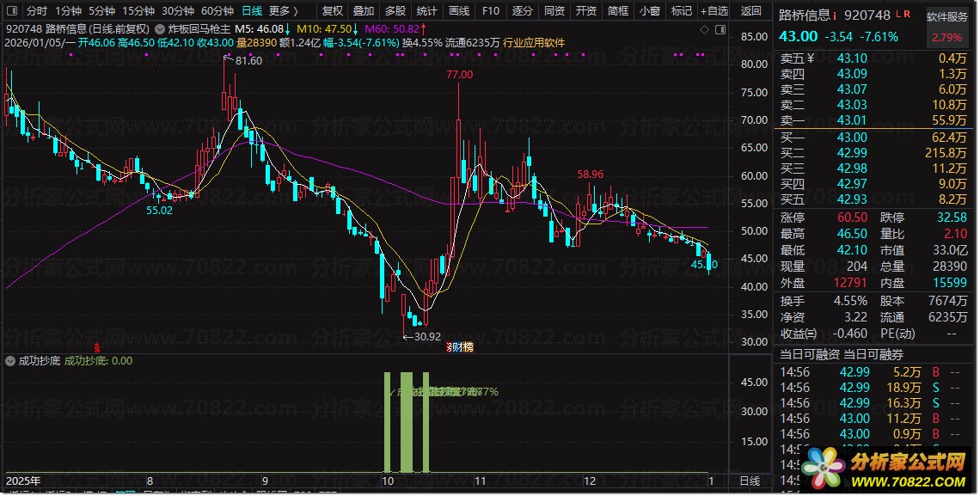This screenshot has height=496, width=980.
Task: Click the 外盘 value 12791
Action: (850, 283)
